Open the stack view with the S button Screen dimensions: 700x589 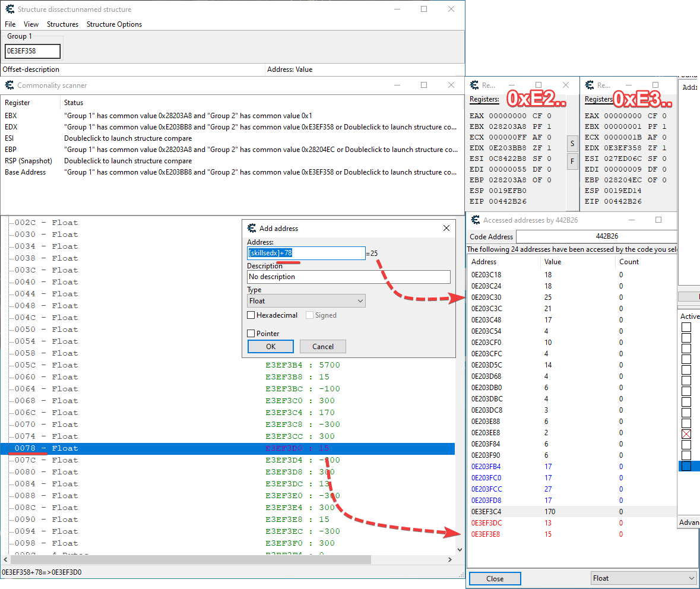(572, 143)
